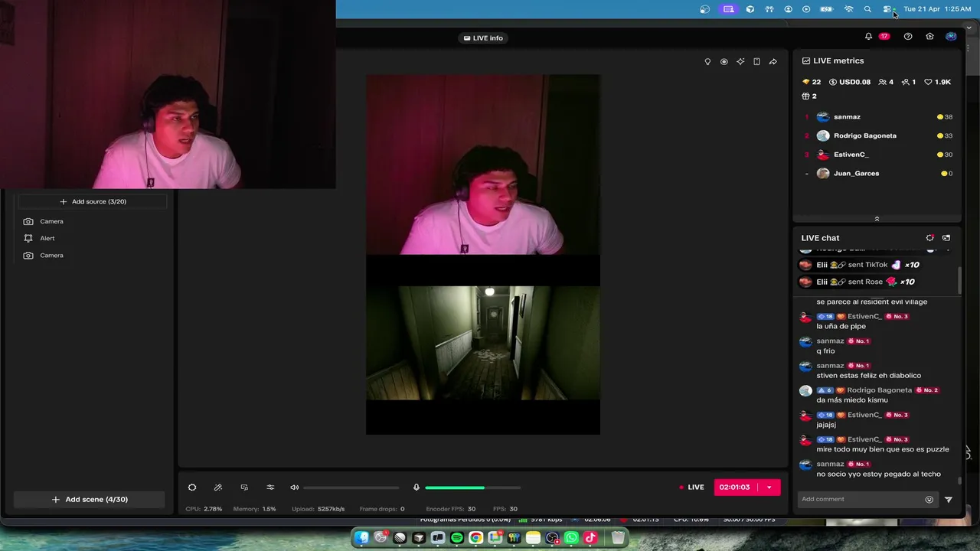Open the sparkle effects icon above preview

[740, 61]
